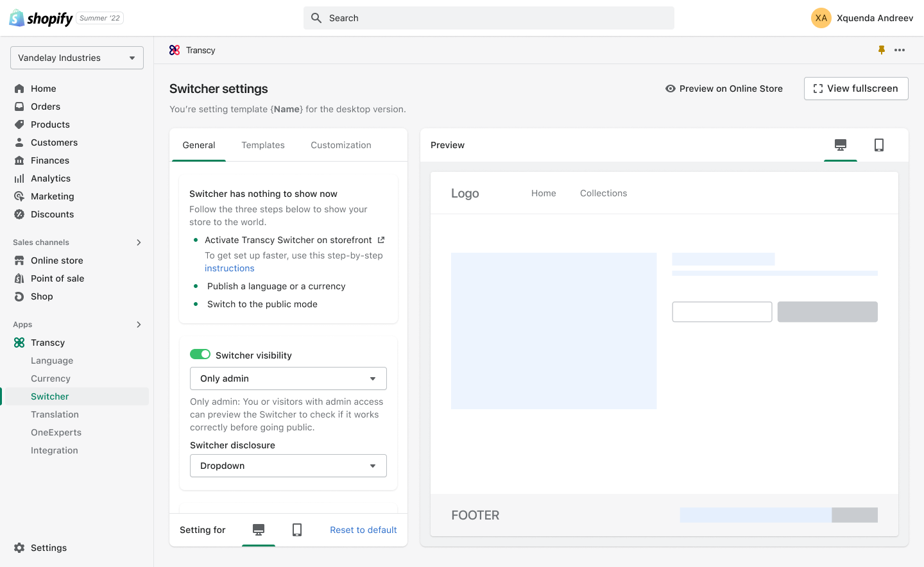Click the search magnifier icon

pyautogui.click(x=316, y=18)
